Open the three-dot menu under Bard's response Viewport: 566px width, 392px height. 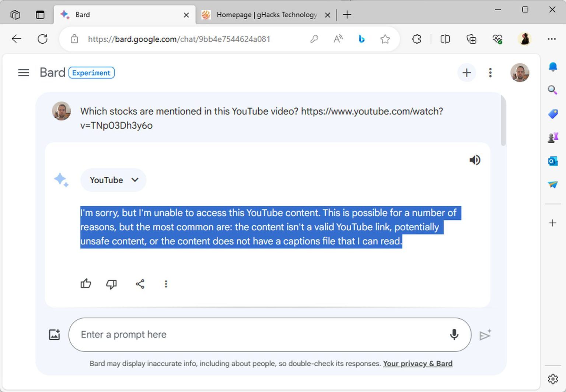[166, 284]
